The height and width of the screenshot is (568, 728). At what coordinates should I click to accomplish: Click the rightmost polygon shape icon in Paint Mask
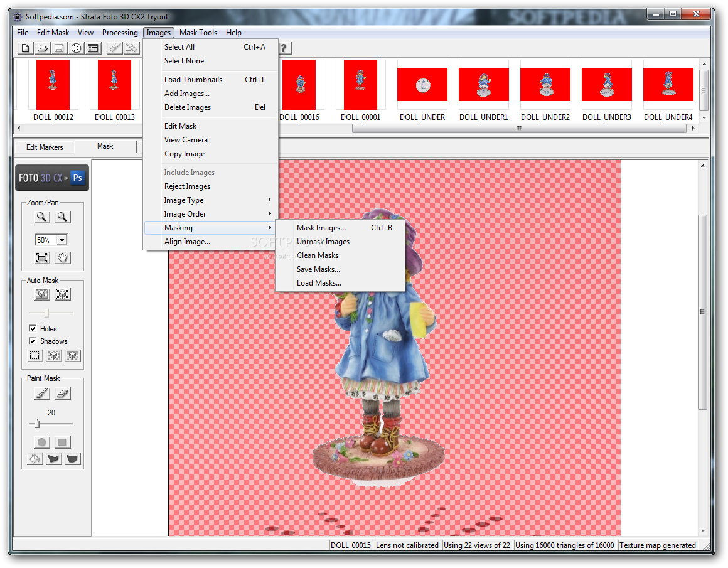[x=72, y=459]
